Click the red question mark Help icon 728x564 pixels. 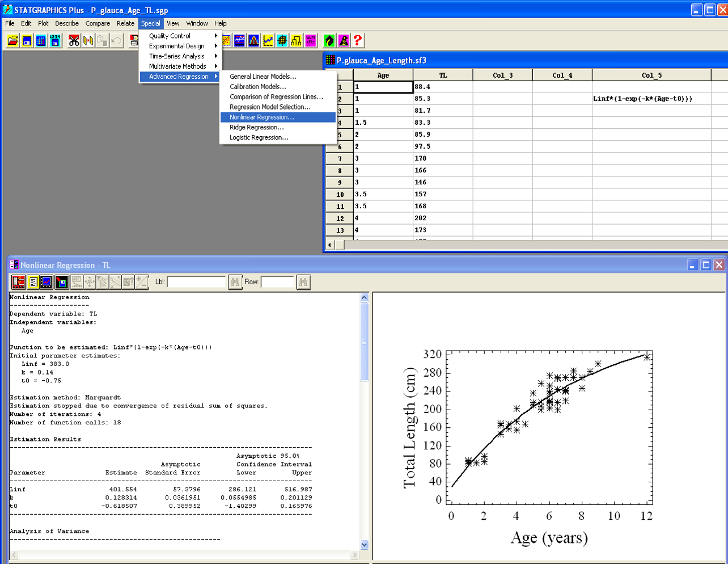[357, 40]
